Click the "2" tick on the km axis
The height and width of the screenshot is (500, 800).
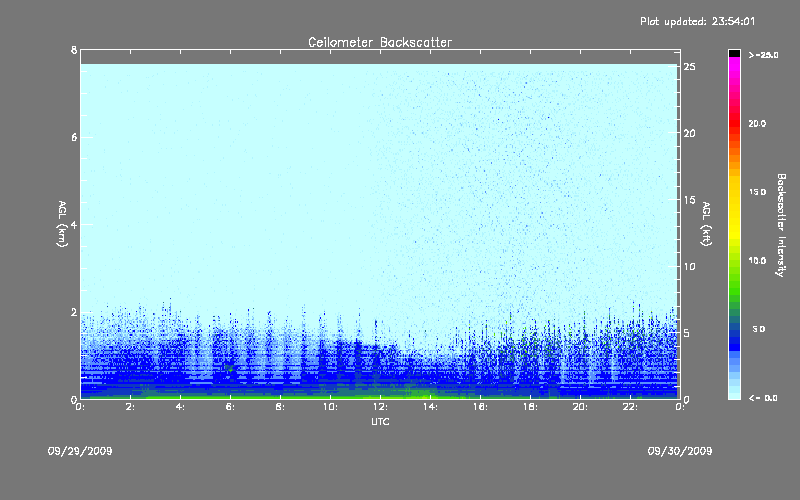[74, 312]
